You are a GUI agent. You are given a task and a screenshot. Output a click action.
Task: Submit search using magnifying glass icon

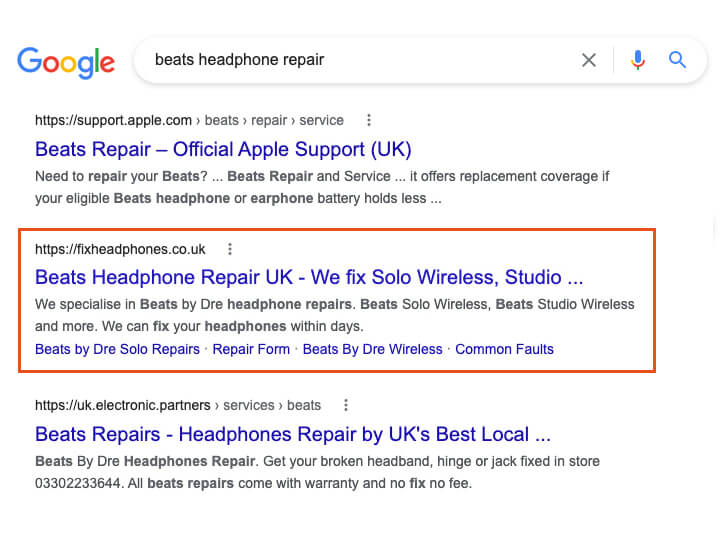(x=677, y=60)
